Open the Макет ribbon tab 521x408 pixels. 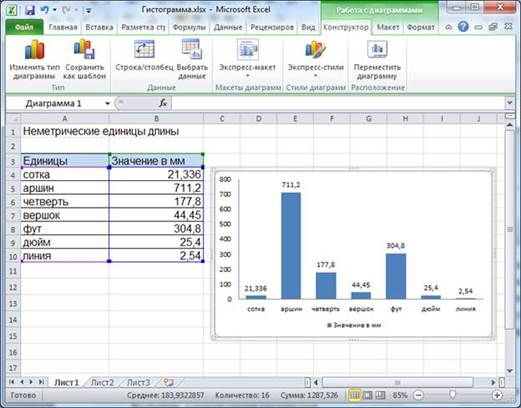click(388, 27)
